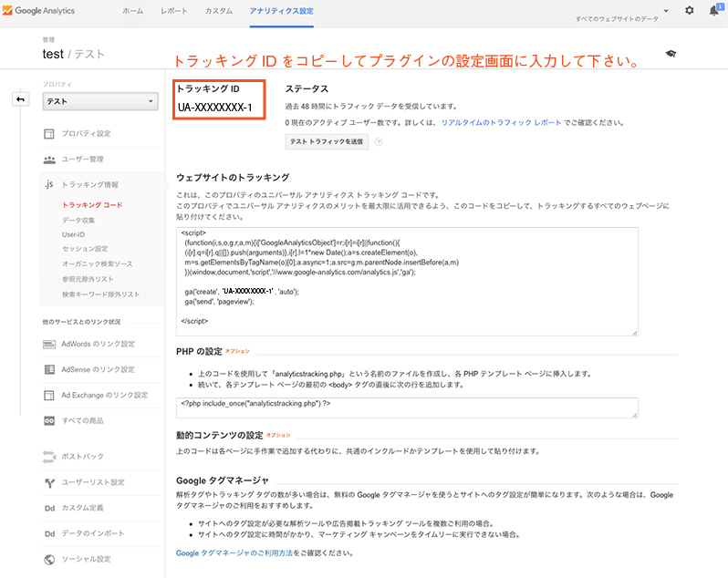The height and width of the screenshot is (578, 728).
Task: Open プロパティ設定 in the sidebar
Action: pos(87,134)
